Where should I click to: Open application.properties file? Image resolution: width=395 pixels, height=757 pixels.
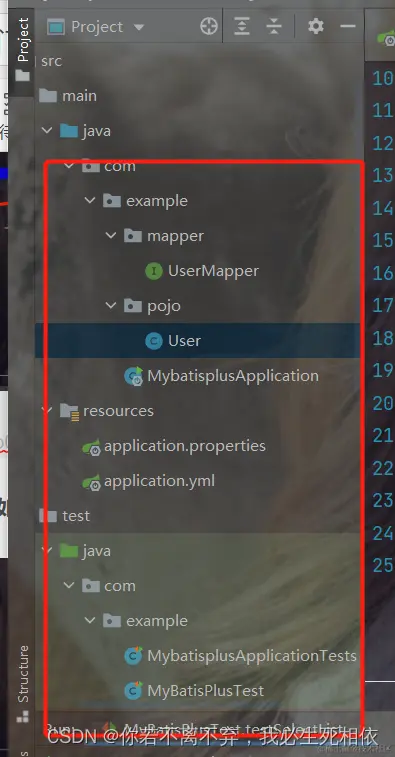185,446
